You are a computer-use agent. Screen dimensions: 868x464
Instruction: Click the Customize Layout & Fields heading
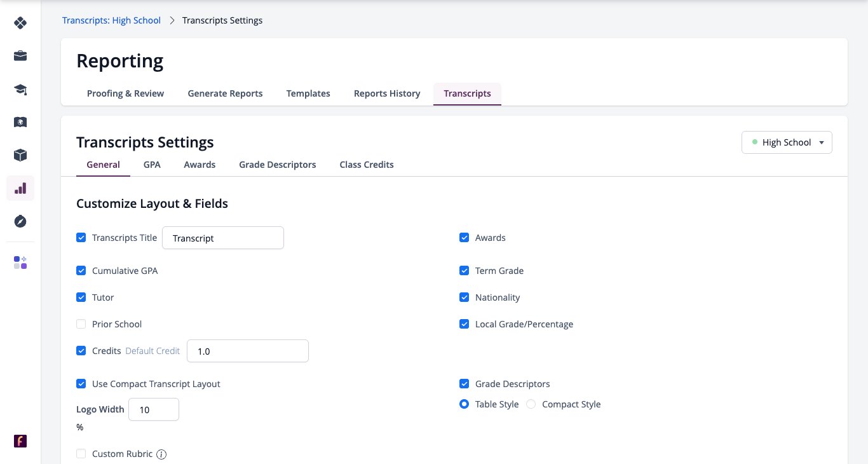point(152,203)
